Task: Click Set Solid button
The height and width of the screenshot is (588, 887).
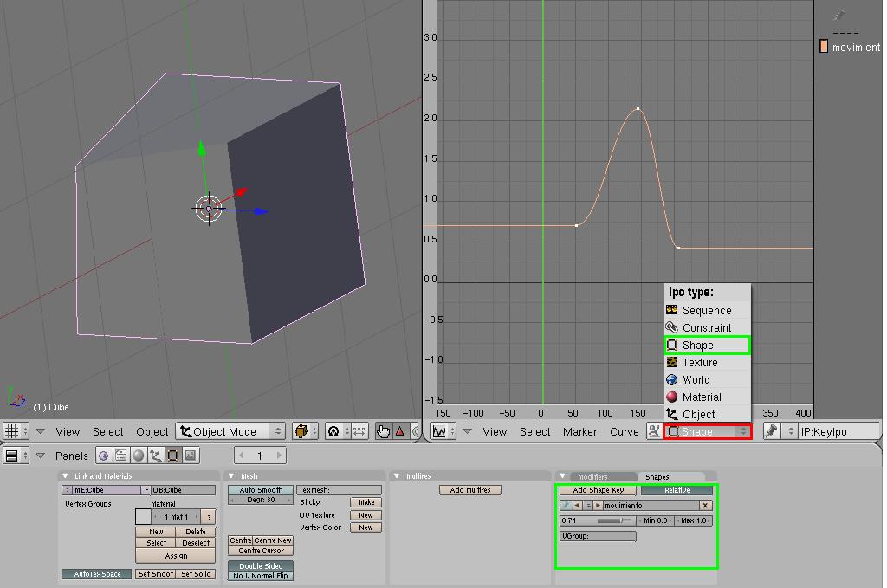Action: 196,574
